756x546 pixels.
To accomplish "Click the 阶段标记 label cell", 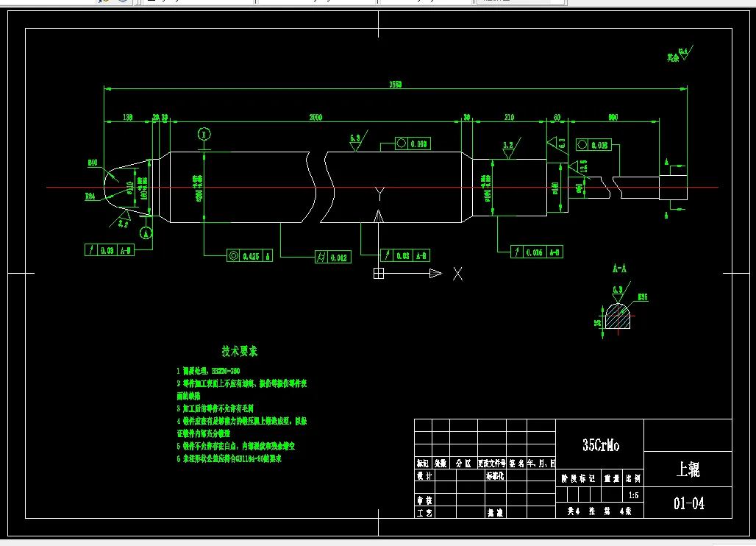I will [578, 478].
